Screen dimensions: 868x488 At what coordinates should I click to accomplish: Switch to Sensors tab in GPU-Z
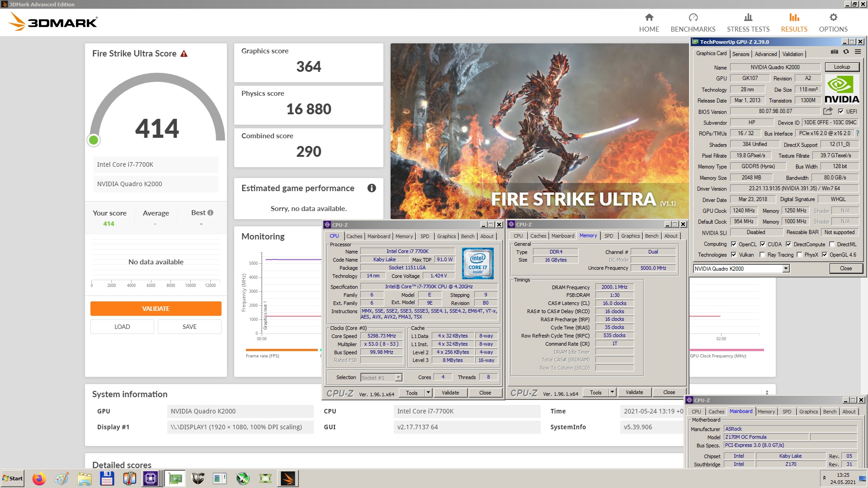(741, 54)
